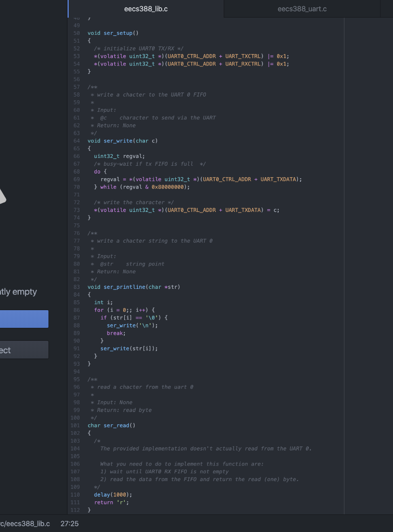Click comment 'busy-wait if tx FIFO is full'
This screenshot has width=393, height=532.
150,164
